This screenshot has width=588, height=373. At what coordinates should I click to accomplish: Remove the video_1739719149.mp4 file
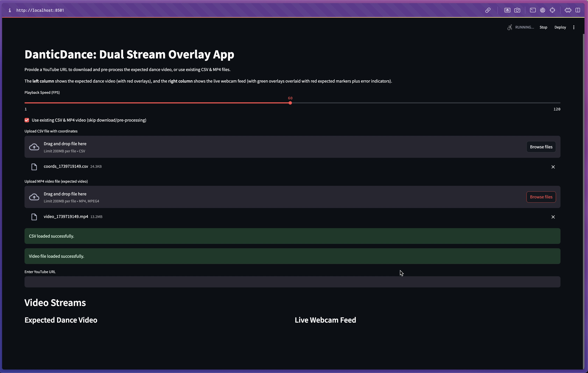click(553, 217)
